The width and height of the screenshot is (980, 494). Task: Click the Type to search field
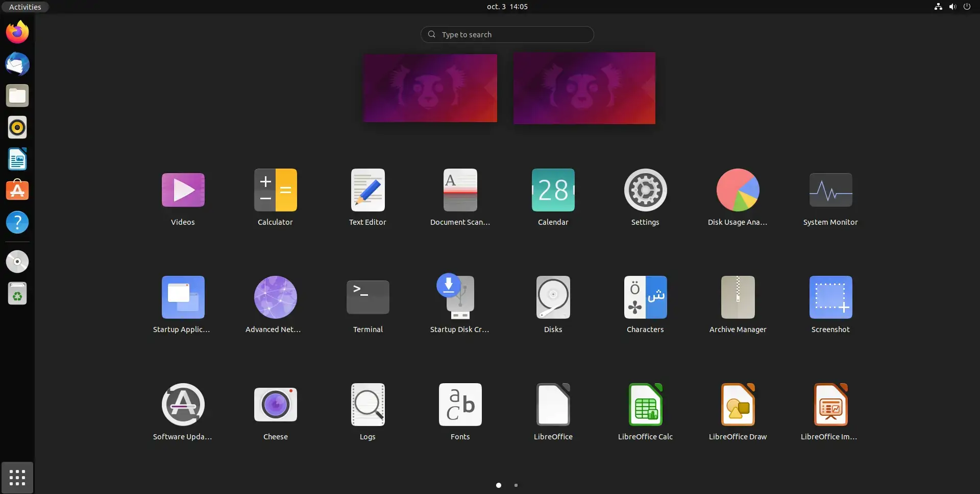tap(507, 34)
